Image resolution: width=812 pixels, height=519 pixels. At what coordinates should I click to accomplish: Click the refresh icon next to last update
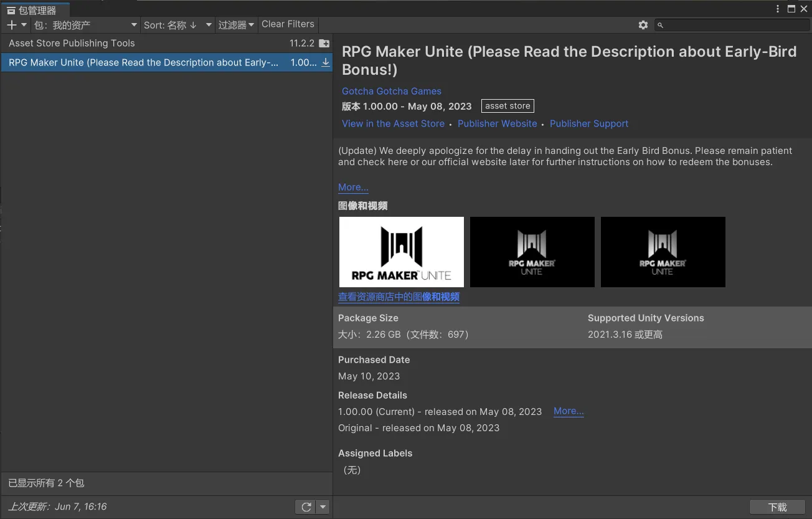click(306, 507)
